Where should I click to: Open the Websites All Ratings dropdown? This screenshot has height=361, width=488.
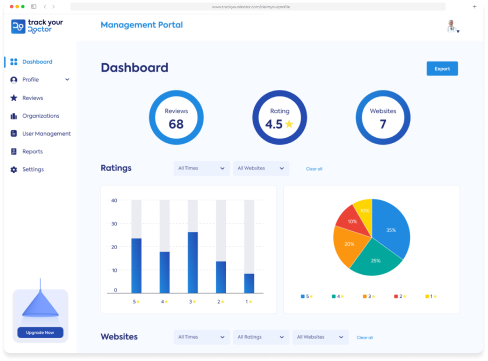click(261, 337)
